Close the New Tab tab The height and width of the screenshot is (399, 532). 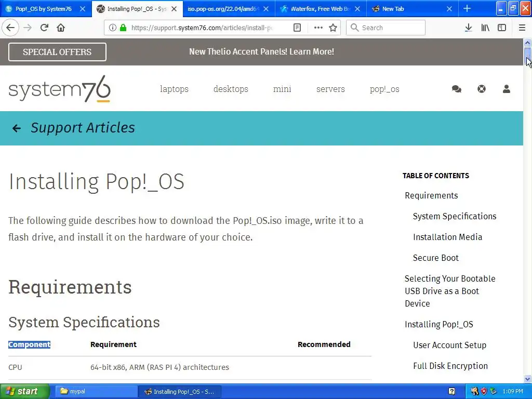coord(449,9)
